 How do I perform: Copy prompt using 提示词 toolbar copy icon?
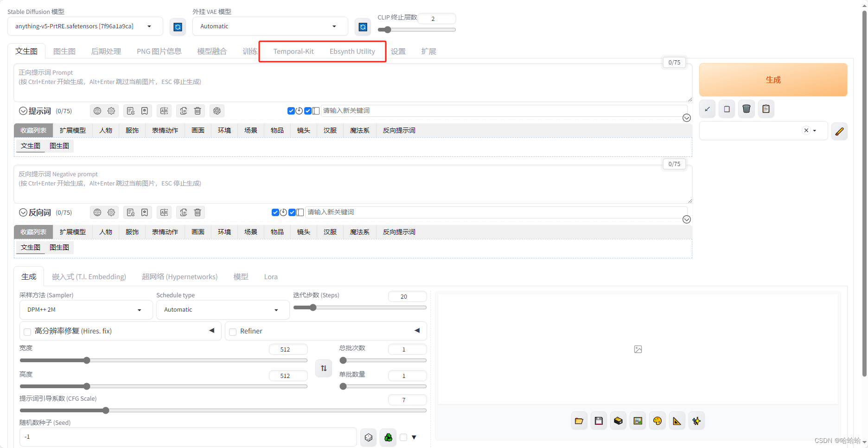pos(184,111)
